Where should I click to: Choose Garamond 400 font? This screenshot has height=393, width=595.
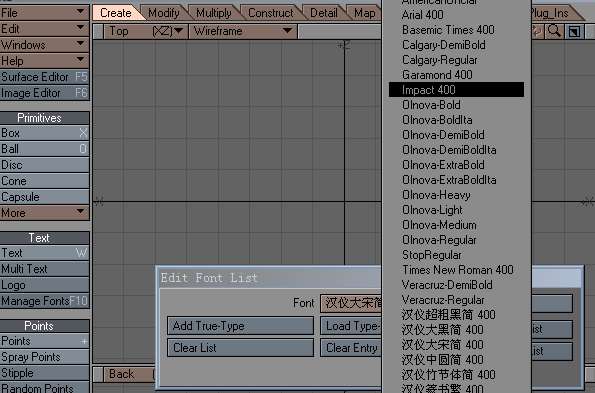coord(456,75)
